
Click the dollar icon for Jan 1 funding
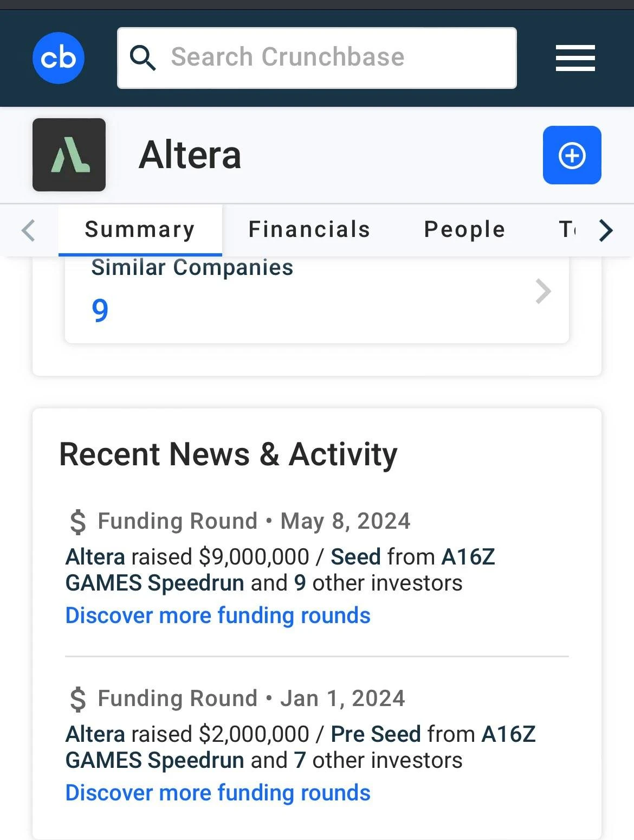(78, 699)
